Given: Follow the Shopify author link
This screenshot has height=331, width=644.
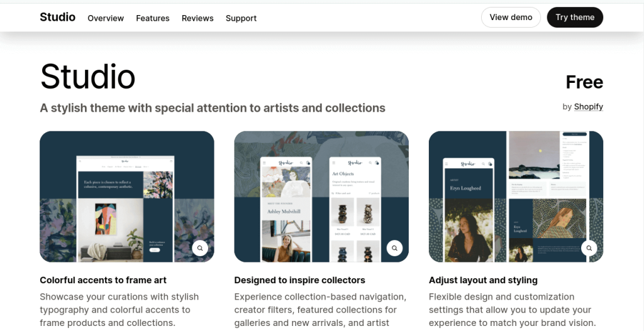Looking at the screenshot, I should coord(589,107).
